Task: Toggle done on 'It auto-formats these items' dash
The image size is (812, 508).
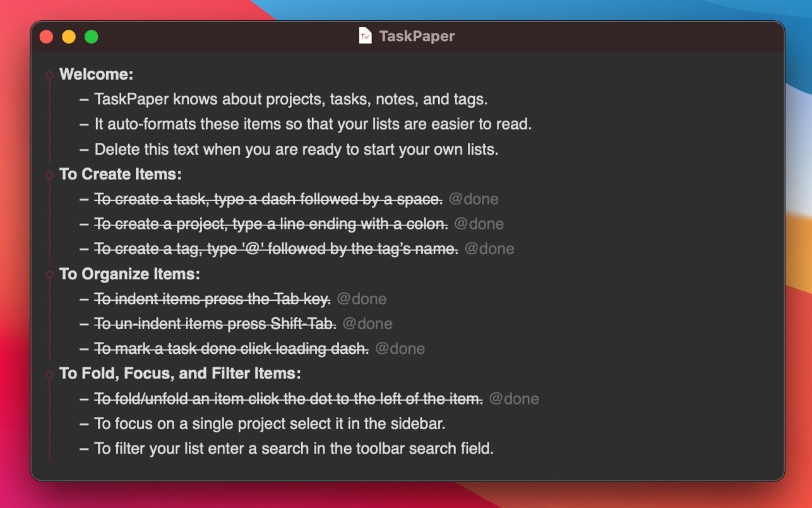Action: pyautogui.click(x=84, y=124)
